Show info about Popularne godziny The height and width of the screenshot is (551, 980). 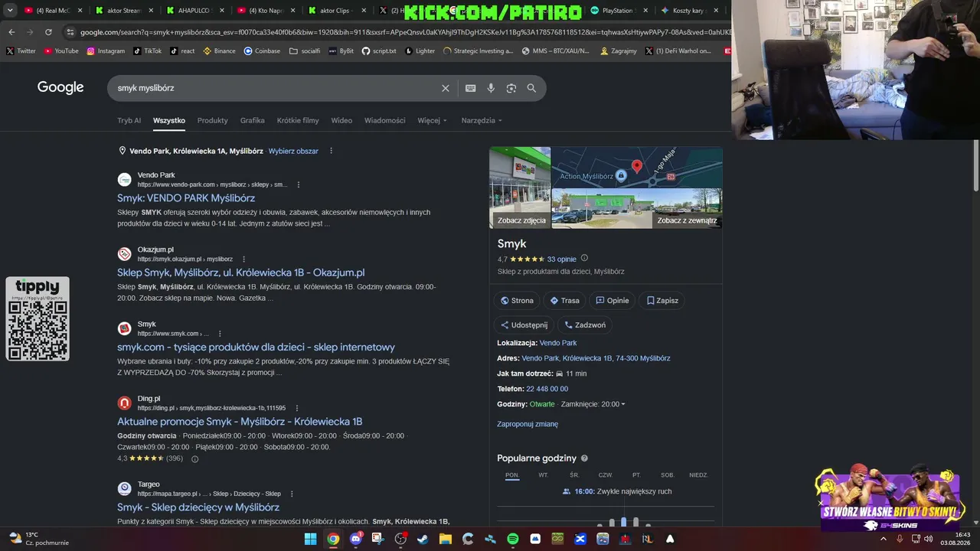pos(585,458)
